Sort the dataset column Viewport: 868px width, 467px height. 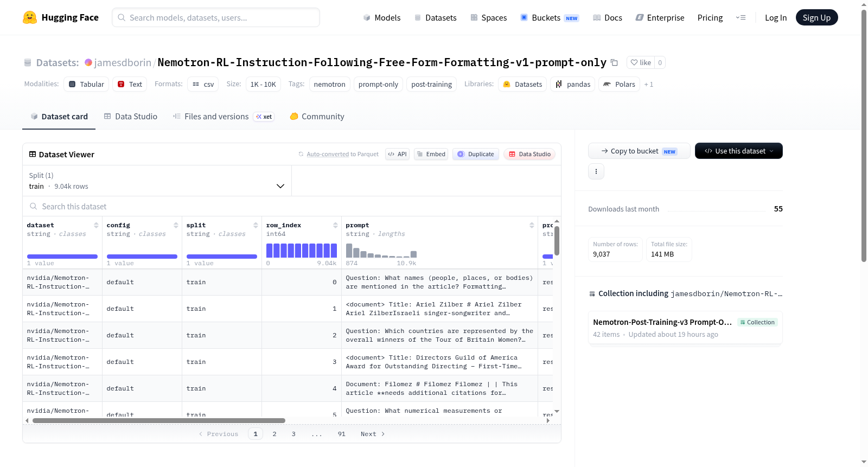96,225
